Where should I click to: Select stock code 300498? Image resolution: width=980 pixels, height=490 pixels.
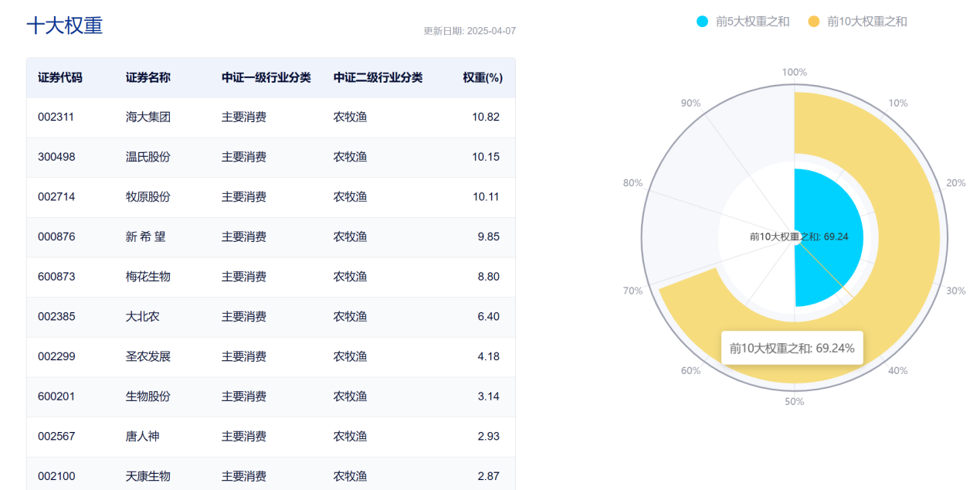point(56,157)
